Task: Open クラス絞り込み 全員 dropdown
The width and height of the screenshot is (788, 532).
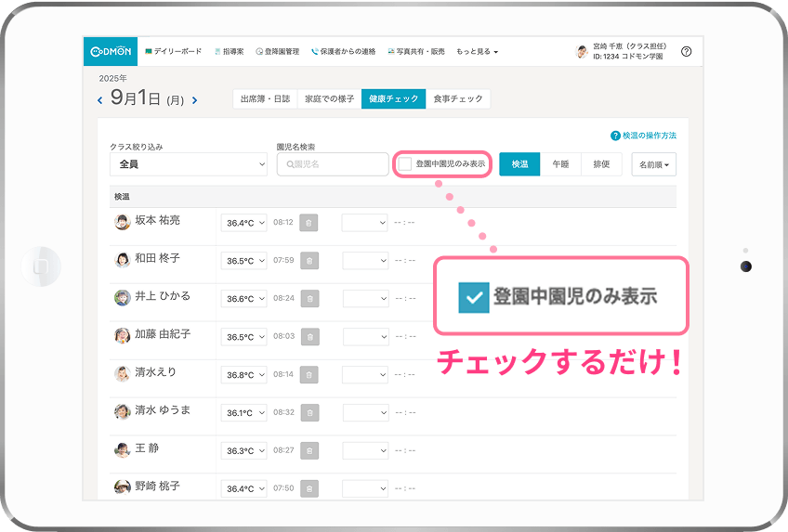Action: coord(188,164)
